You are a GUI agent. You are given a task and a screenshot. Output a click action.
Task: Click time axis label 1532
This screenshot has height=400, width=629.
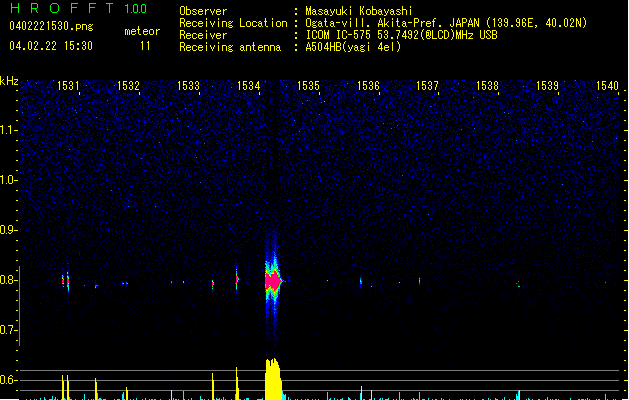pos(128,86)
